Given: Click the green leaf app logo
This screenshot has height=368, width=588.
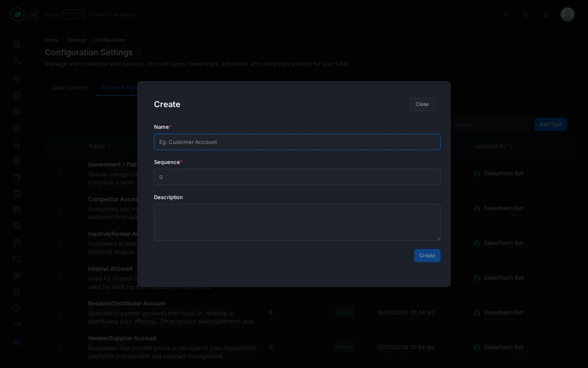Looking at the screenshot, I should pos(17,15).
